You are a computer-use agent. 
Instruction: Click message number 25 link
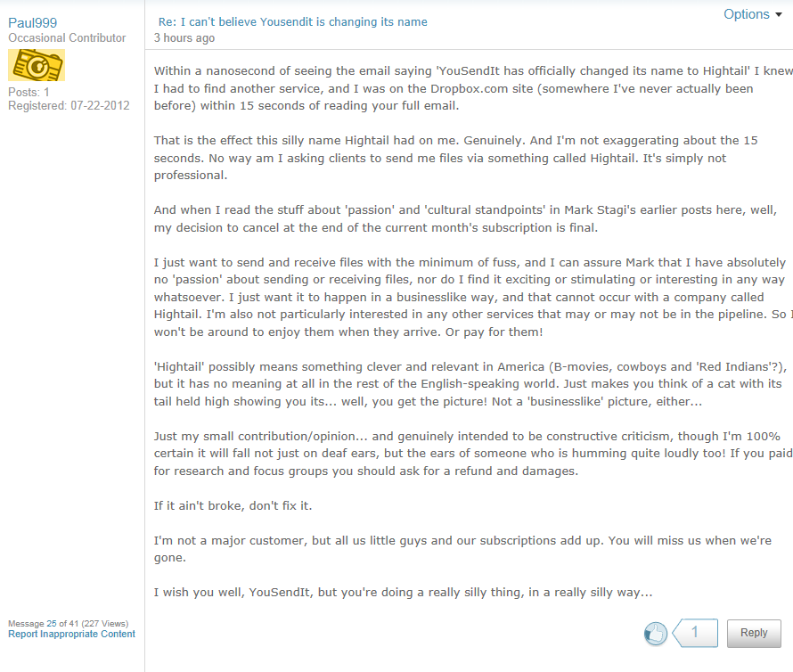(52, 623)
